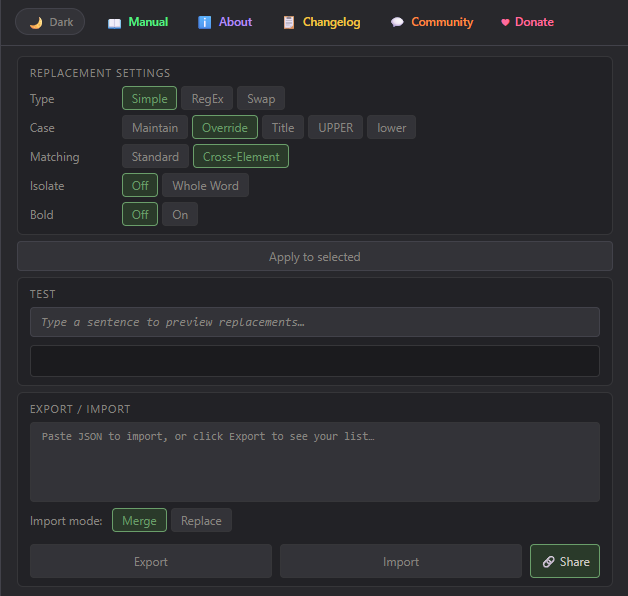The image size is (628, 596).
Task: Set import mode to Merge
Action: [139, 520]
